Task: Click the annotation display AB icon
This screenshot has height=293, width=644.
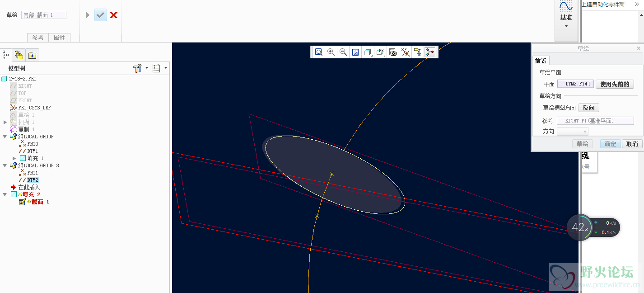Action: 380,52
